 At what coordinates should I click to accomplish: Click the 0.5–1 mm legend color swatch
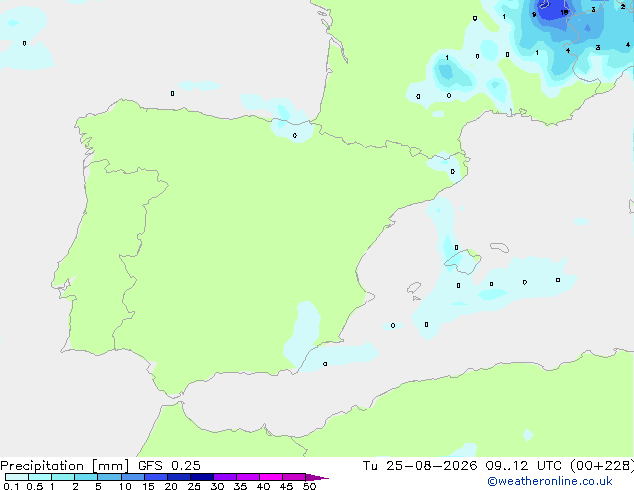[x=40, y=477]
